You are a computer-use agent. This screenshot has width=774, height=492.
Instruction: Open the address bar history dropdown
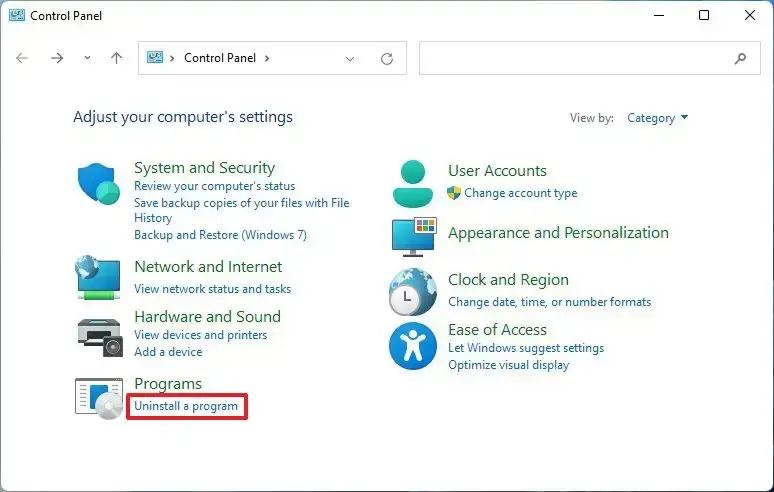[350, 58]
